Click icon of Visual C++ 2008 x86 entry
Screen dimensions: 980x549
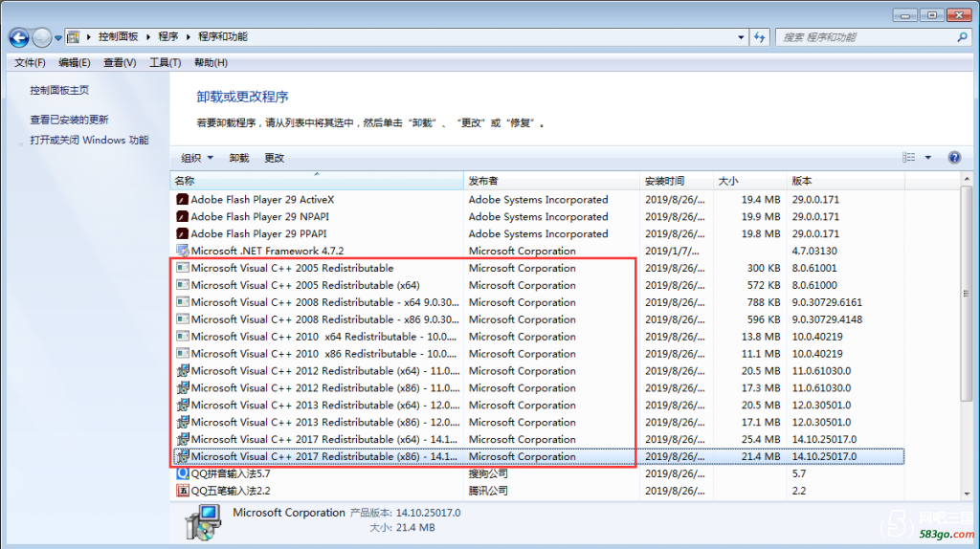coord(183,319)
